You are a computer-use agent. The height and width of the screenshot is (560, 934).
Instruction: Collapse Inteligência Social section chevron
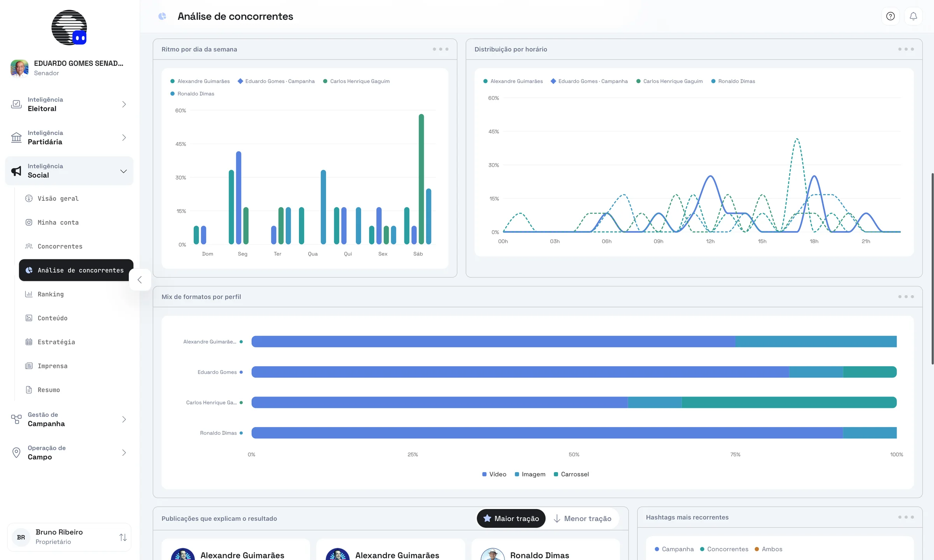[x=124, y=171]
